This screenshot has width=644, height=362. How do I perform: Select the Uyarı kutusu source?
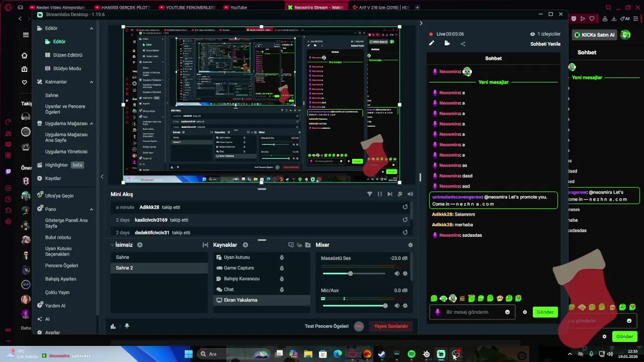tap(262, 257)
